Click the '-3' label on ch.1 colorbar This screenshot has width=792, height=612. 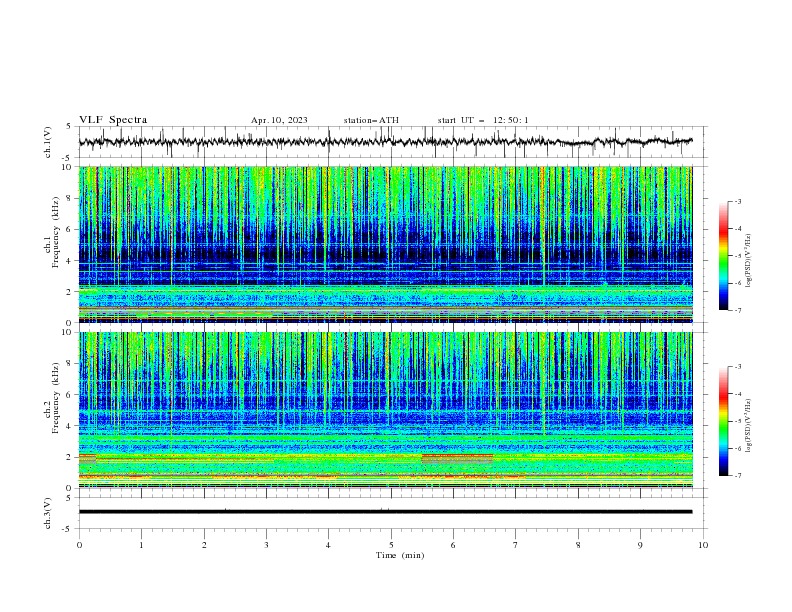[737, 201]
